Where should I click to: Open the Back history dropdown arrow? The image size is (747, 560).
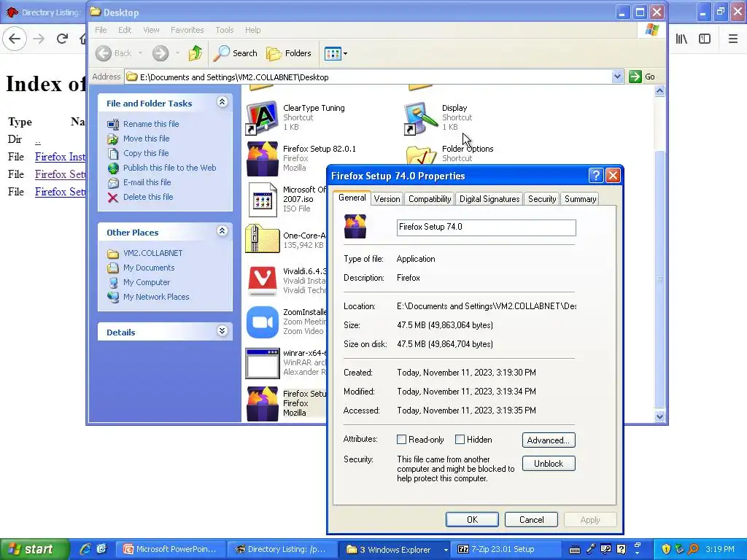pyautogui.click(x=141, y=53)
